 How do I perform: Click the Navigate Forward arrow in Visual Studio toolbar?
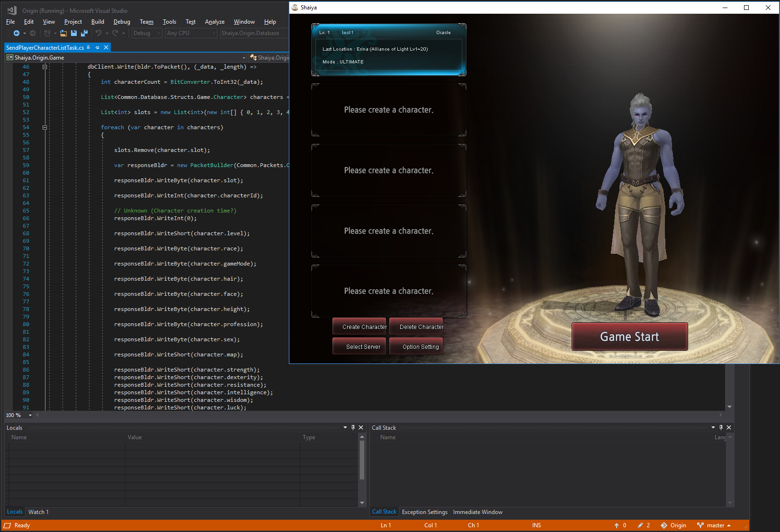pos(33,33)
